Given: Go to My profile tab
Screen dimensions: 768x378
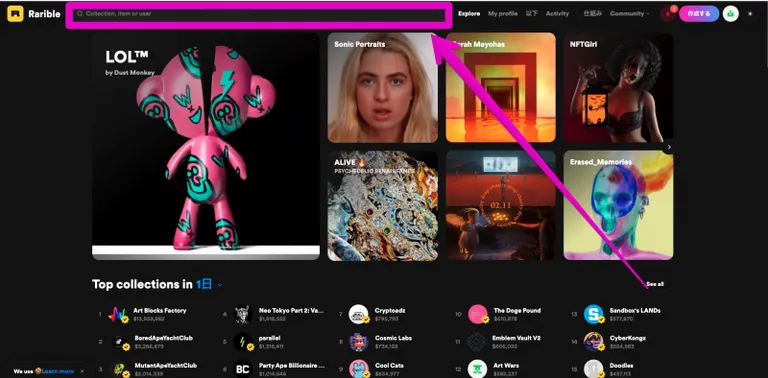Looking at the screenshot, I should tap(503, 14).
